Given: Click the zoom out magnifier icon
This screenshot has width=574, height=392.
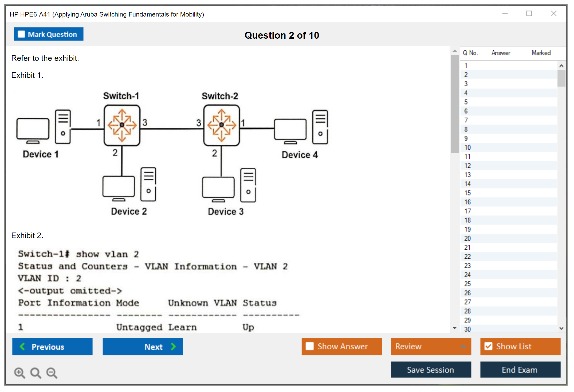Looking at the screenshot, I should pos(52,373).
